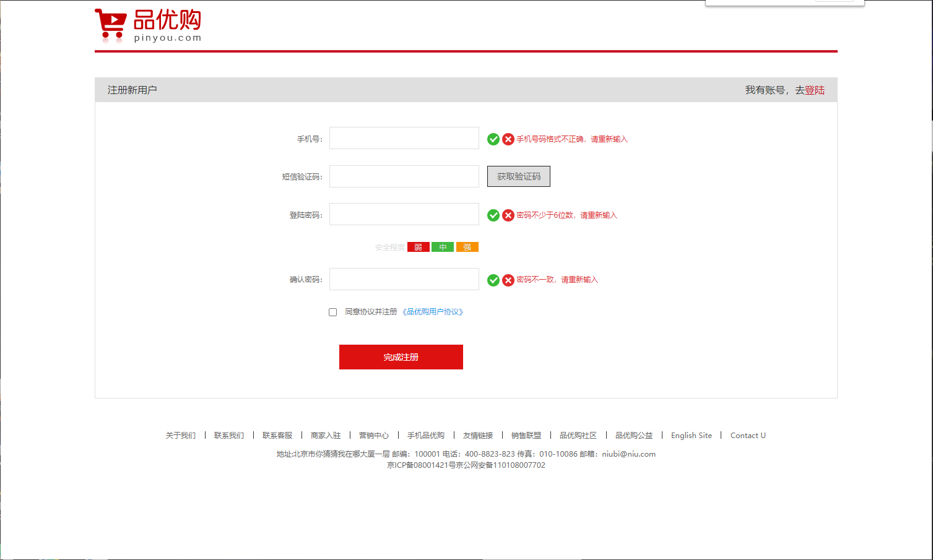Click red X icon beside 手机号 field
Image resolution: width=933 pixels, height=560 pixels.
(x=508, y=139)
